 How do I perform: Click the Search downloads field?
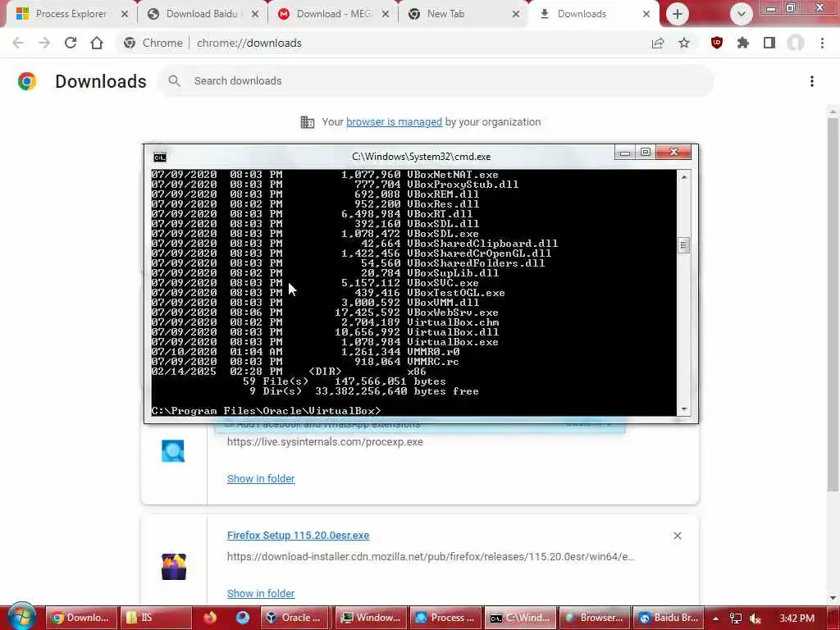436,81
